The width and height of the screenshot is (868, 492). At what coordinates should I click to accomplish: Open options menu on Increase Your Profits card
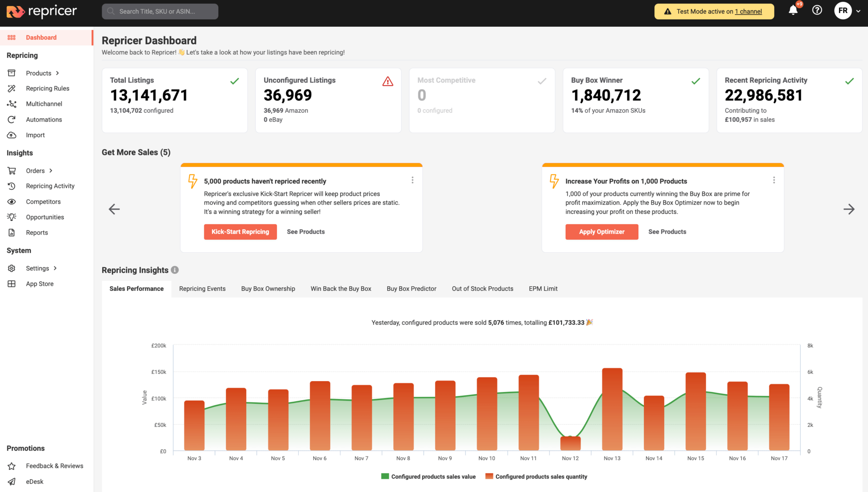coord(774,180)
